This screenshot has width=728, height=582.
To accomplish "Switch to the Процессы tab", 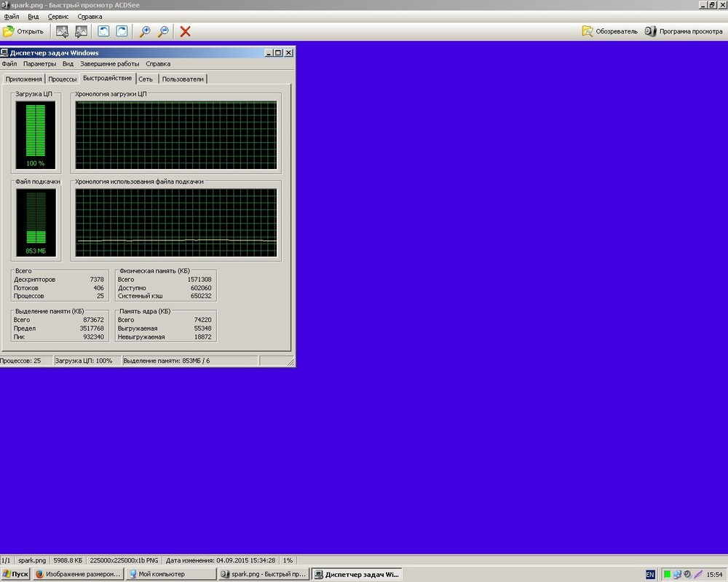I will (x=63, y=79).
